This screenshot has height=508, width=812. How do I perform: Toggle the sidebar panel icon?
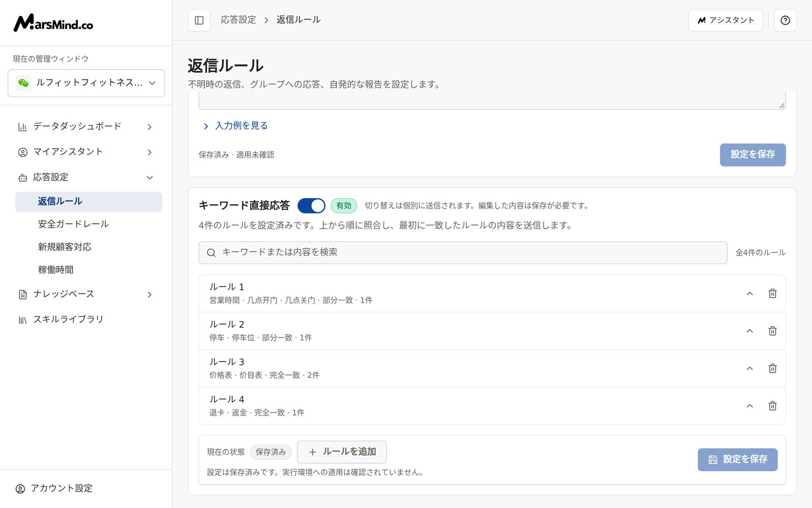199,20
